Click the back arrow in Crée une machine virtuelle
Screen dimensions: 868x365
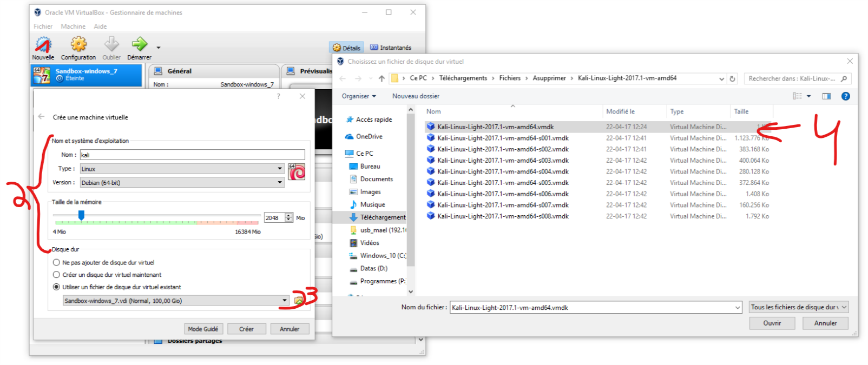pyautogui.click(x=42, y=117)
